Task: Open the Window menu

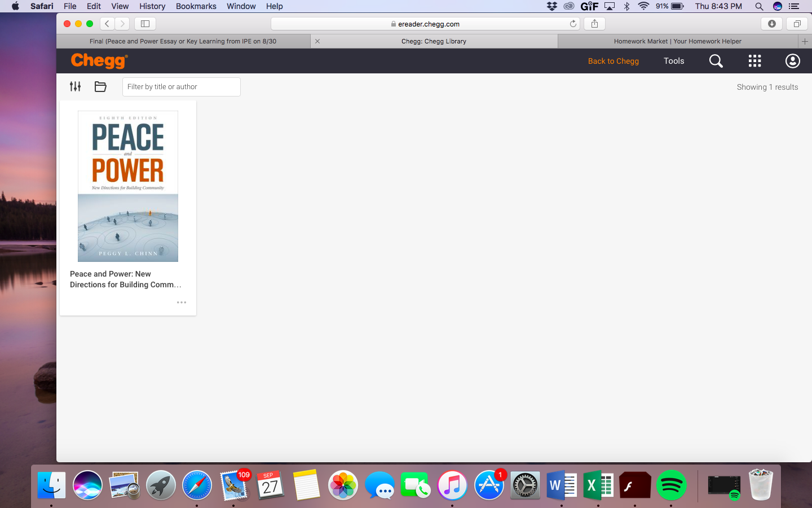Action: [x=241, y=6]
